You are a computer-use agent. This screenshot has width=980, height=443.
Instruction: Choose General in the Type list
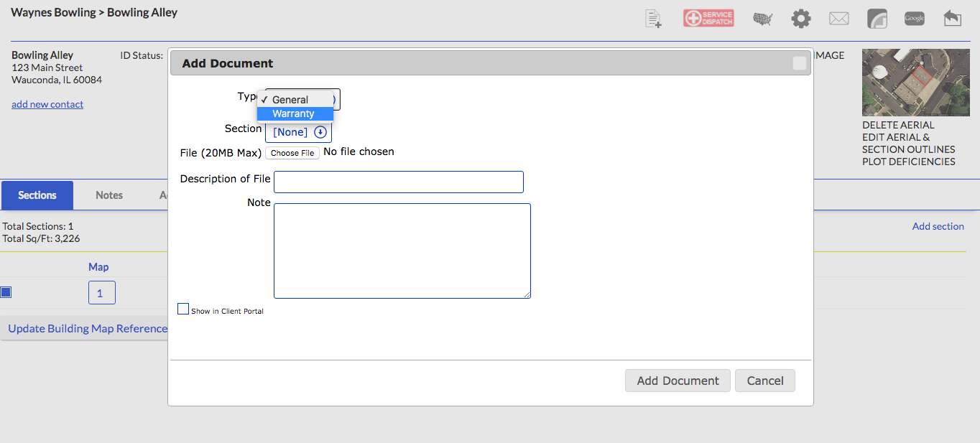click(x=290, y=100)
